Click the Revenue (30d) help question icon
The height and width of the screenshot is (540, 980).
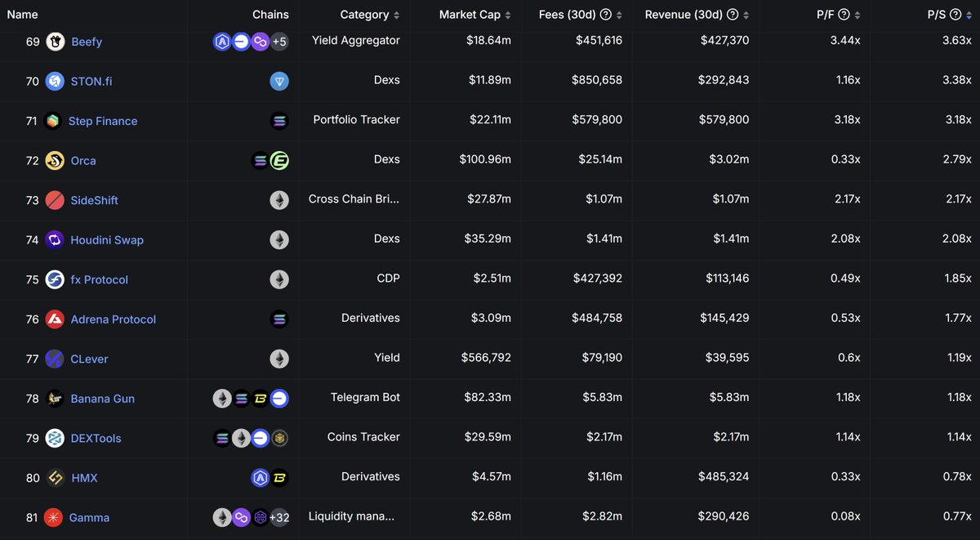[x=733, y=15]
